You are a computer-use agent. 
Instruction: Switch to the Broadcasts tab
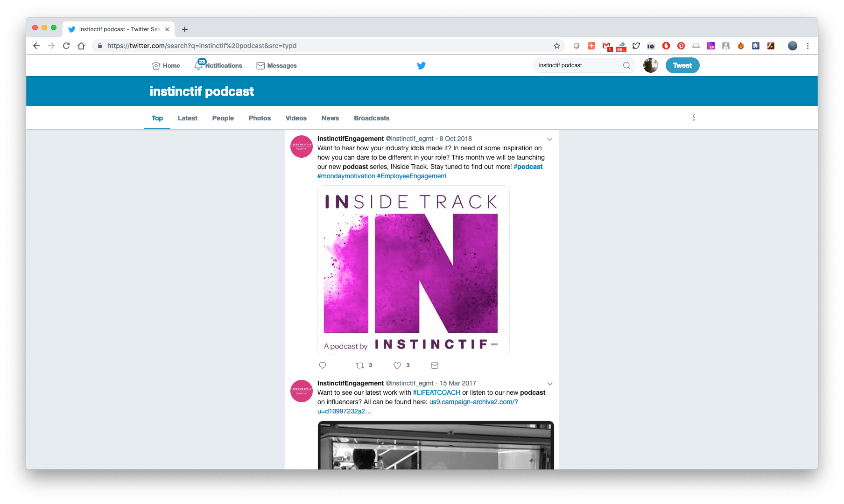372,118
